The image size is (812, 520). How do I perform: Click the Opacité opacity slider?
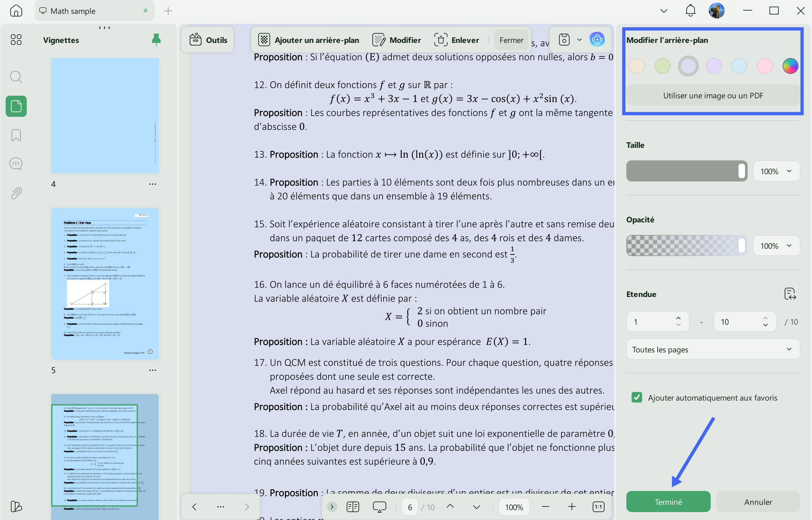click(687, 245)
